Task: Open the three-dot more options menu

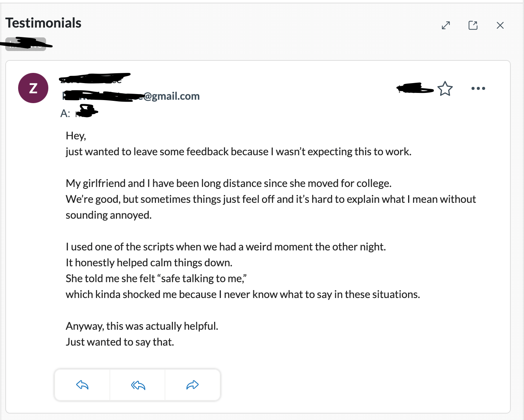Action: pyautogui.click(x=478, y=88)
